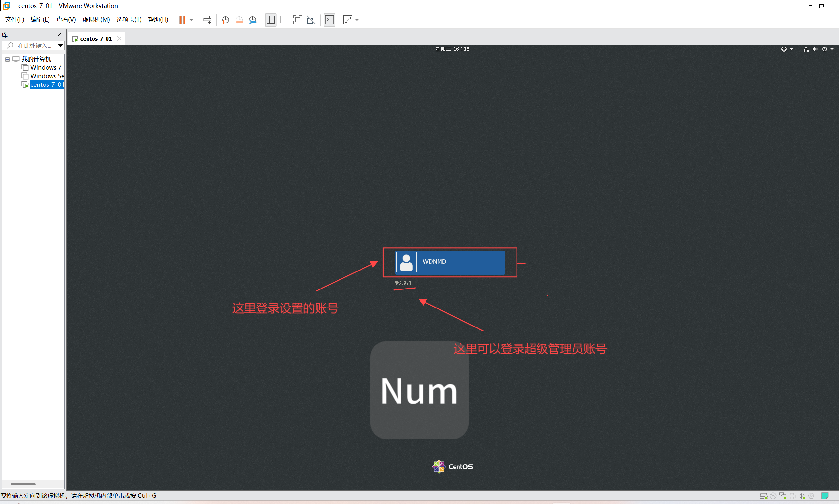Pause the running virtual machine
Screen dimensions: 839x504
(182, 20)
